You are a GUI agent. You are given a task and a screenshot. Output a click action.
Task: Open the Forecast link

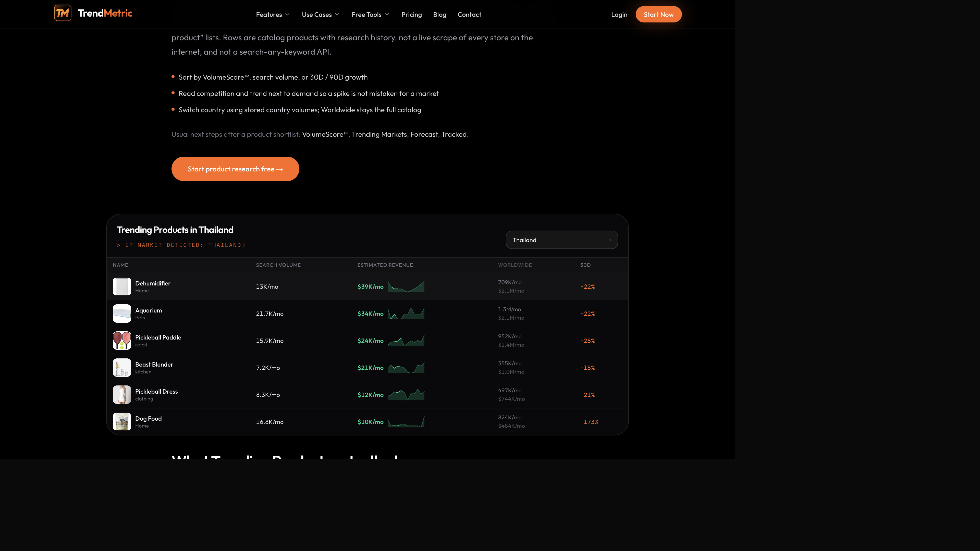[424, 134]
